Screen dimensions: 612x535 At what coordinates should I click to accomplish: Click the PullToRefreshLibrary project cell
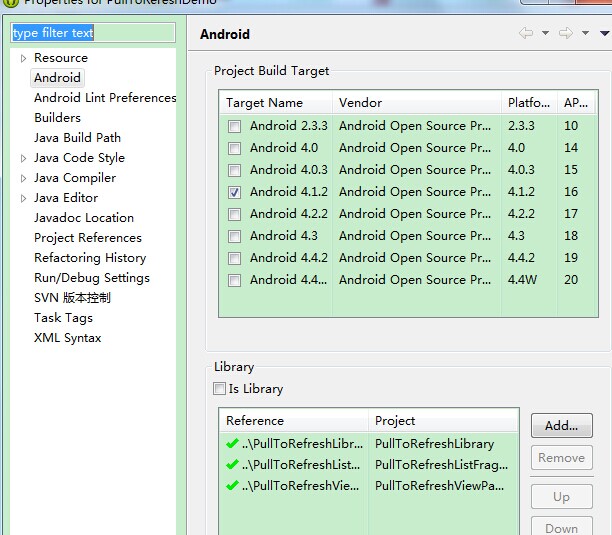(x=434, y=444)
